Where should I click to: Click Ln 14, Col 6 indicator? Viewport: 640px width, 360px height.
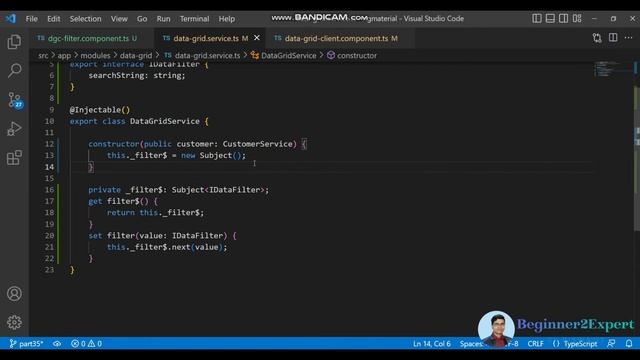[431, 344]
